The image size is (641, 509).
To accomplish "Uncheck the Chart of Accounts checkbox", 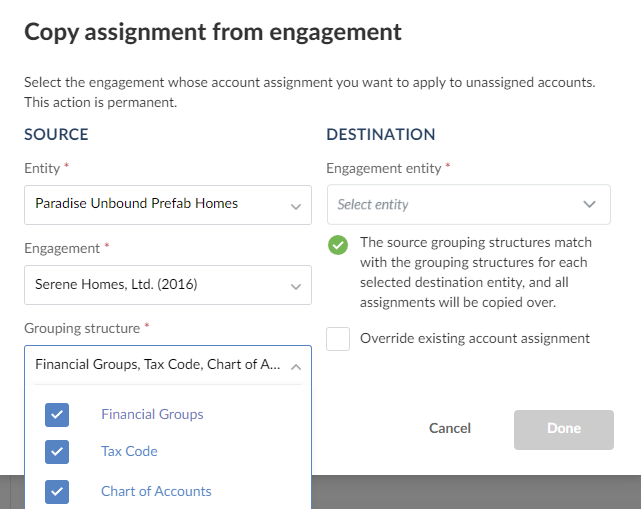I will pos(57,491).
